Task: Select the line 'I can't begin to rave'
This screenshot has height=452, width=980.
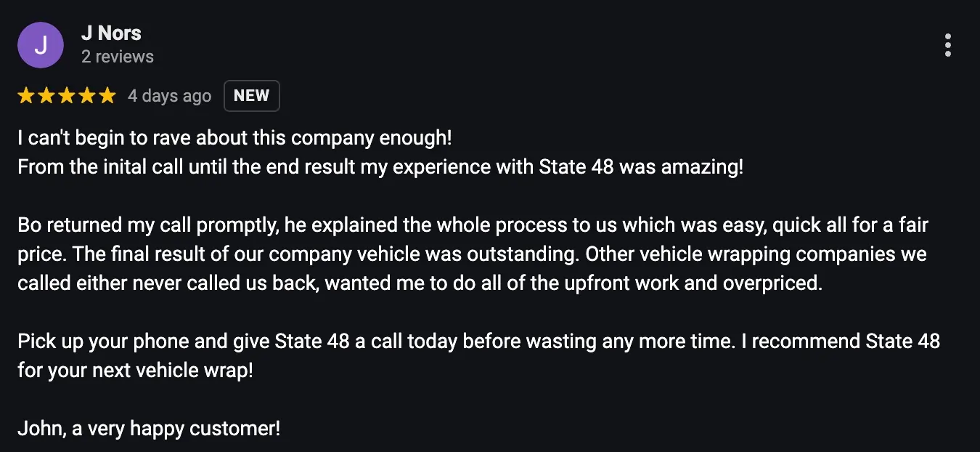Action: pos(235,138)
